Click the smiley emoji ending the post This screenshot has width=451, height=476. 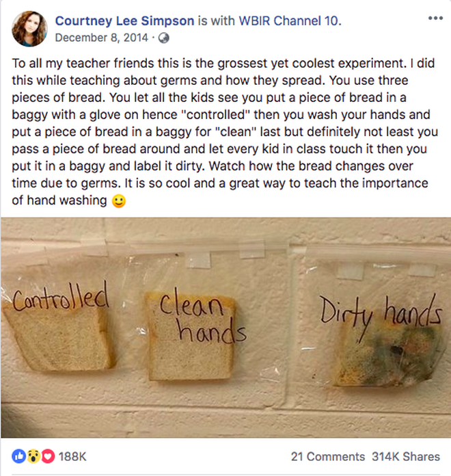point(118,202)
